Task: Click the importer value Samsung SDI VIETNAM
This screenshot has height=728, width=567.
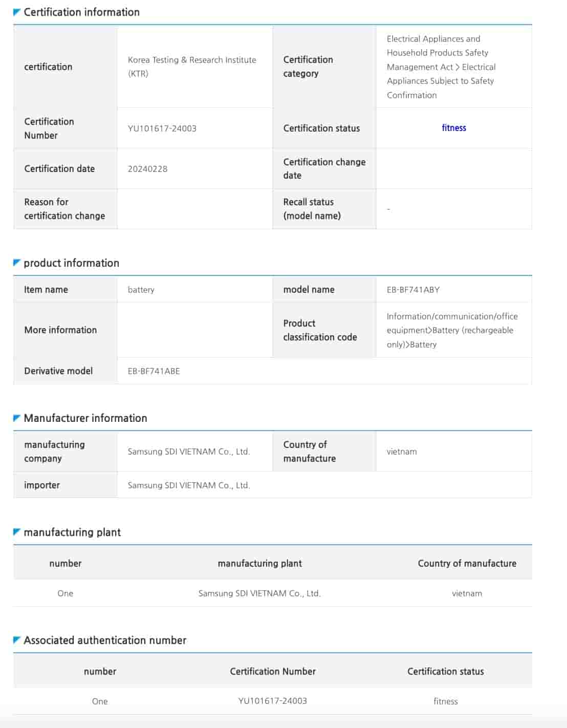Action: click(x=188, y=485)
